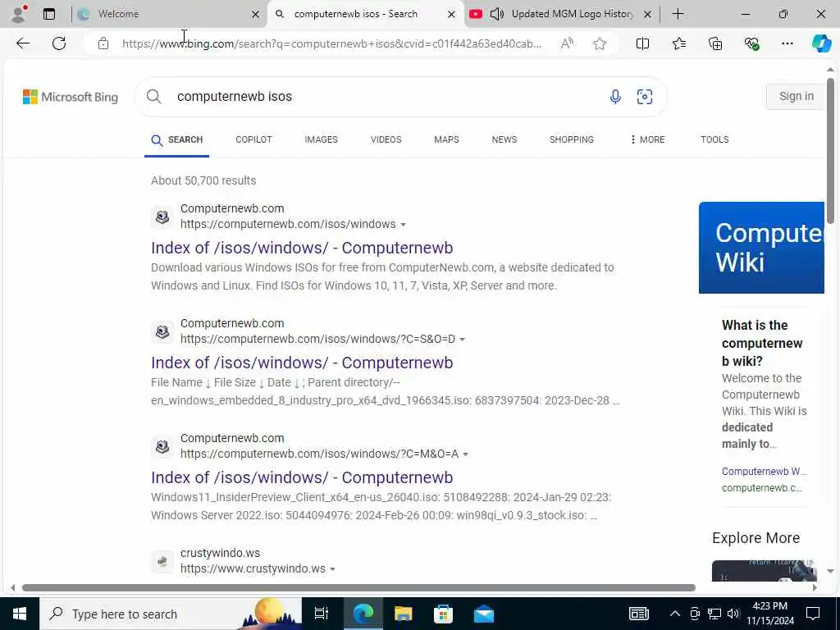840x630 pixels.
Task: Open the MORE search categories menu
Action: click(x=647, y=139)
